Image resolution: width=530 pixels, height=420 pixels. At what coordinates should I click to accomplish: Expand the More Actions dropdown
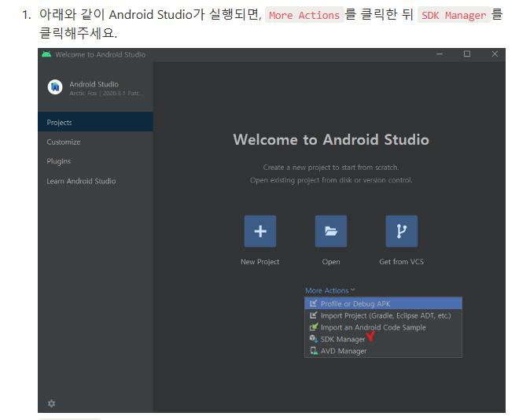[x=330, y=290]
